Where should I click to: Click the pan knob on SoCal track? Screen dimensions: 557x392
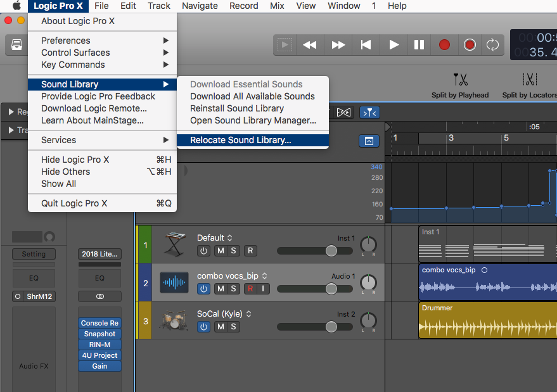point(368,320)
